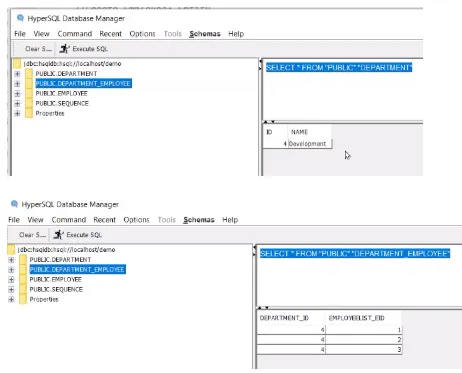
Task: Open Schemas menu in bottom window
Action: pos(199,220)
